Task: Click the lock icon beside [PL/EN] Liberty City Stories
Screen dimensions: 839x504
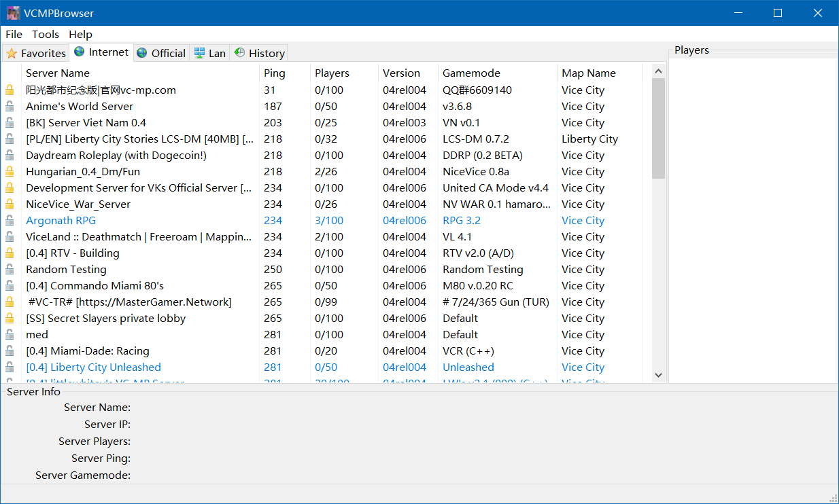Action: click(10, 139)
